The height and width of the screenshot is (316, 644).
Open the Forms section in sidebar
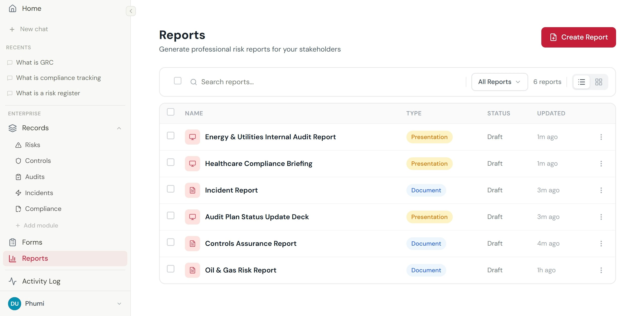[32, 242]
